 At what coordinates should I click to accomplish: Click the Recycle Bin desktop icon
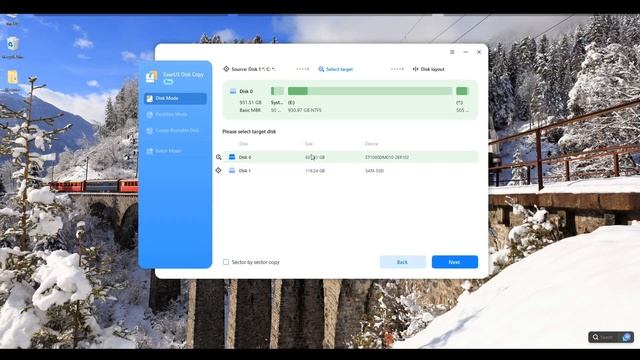tap(13, 47)
